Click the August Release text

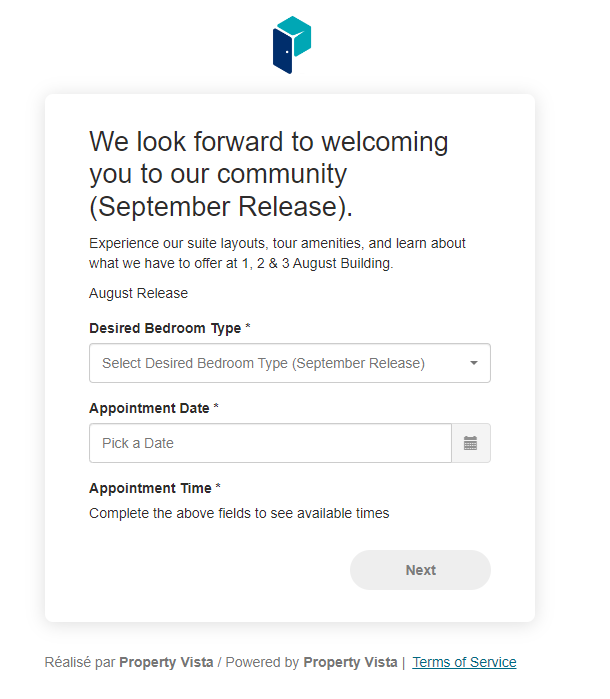[x=139, y=293]
